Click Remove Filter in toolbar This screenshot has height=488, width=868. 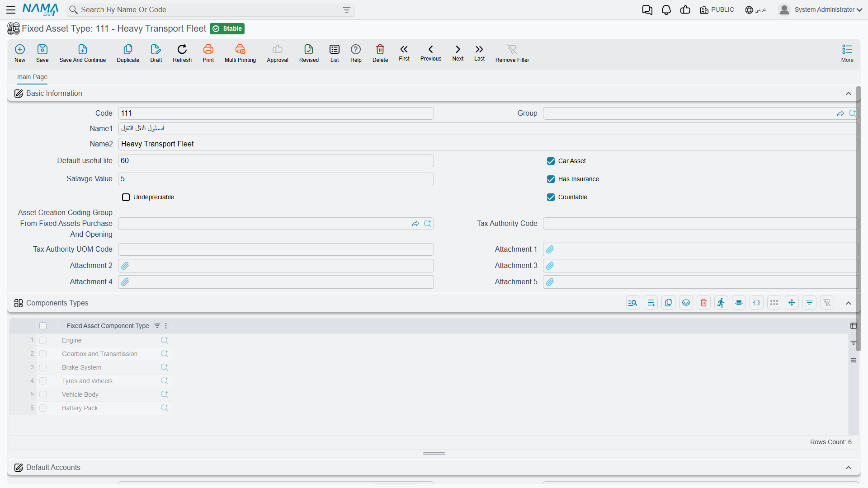pyautogui.click(x=512, y=53)
